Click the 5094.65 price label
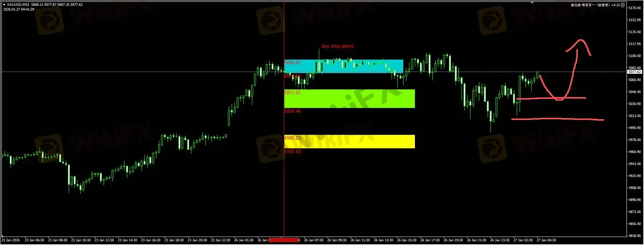The height and width of the screenshot is (245, 644). click(x=292, y=63)
